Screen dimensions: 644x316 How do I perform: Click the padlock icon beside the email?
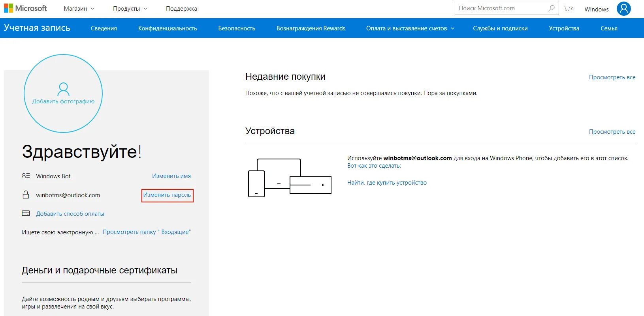26,194
